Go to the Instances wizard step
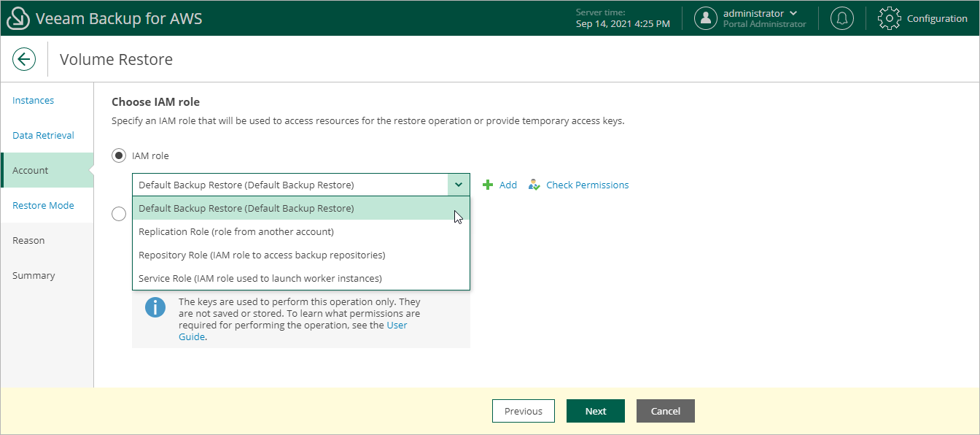Viewport: 980px width, 435px height. coord(34,101)
